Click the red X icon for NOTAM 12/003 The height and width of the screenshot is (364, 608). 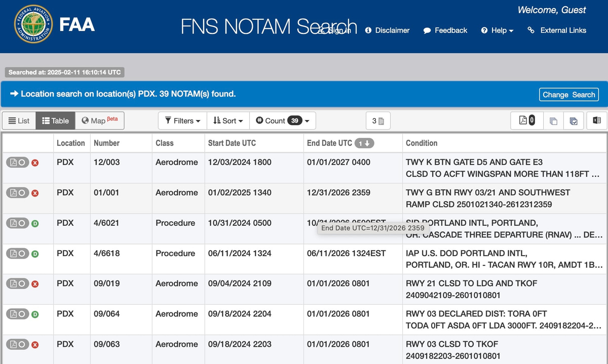35,163
